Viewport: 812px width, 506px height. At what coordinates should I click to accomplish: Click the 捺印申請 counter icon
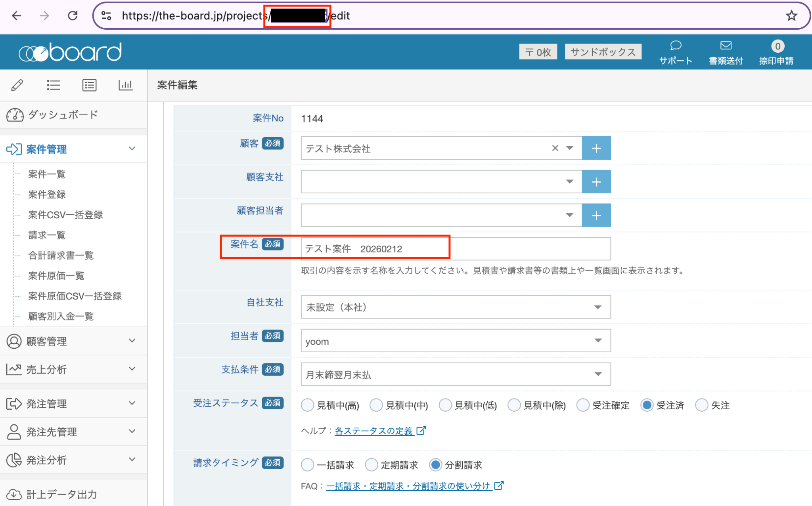pos(777,47)
